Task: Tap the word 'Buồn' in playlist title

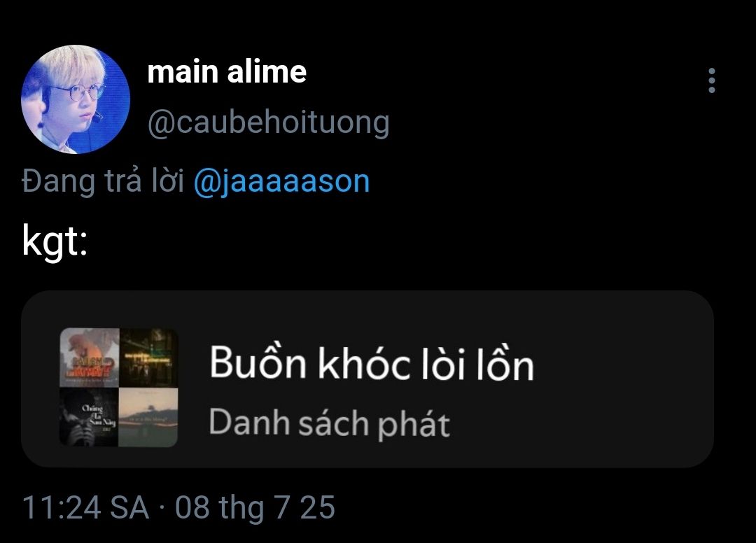Action: coord(258,361)
